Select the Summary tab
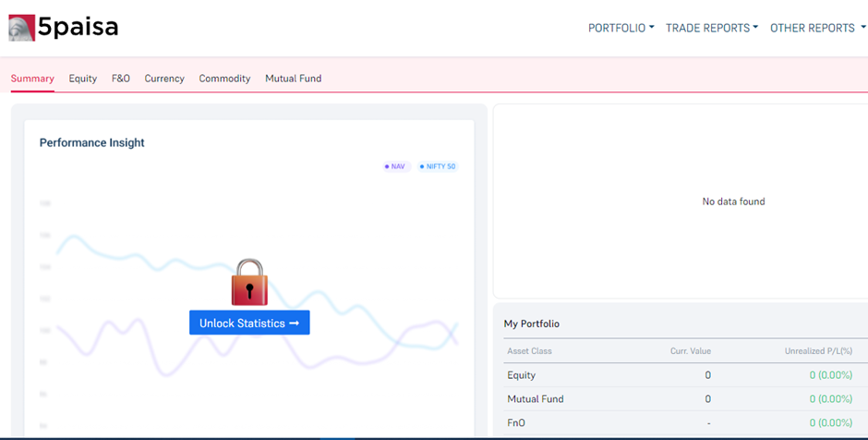 pyautogui.click(x=32, y=79)
